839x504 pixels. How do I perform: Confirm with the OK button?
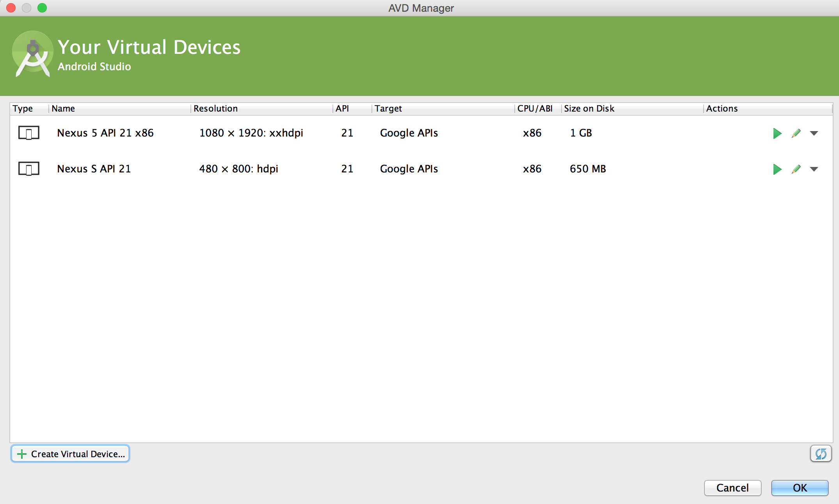[800, 488]
